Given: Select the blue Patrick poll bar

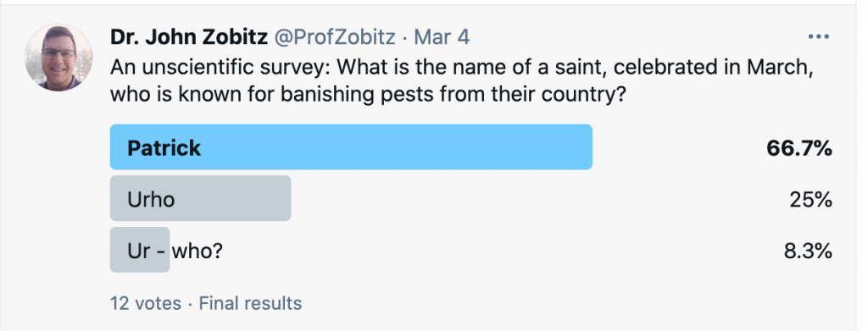Looking at the screenshot, I should 351,146.
